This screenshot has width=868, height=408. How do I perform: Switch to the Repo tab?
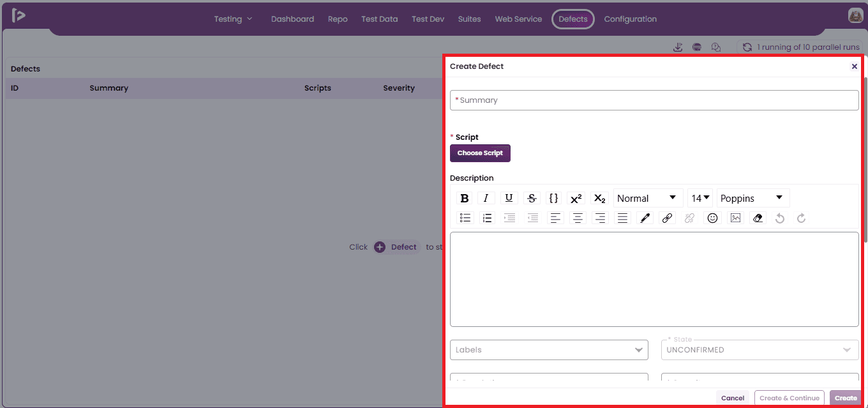[338, 19]
